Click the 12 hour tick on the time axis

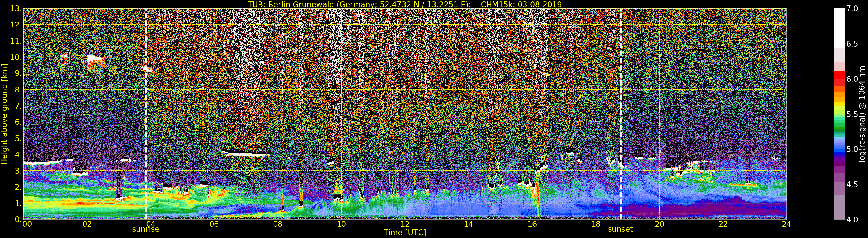click(x=405, y=224)
